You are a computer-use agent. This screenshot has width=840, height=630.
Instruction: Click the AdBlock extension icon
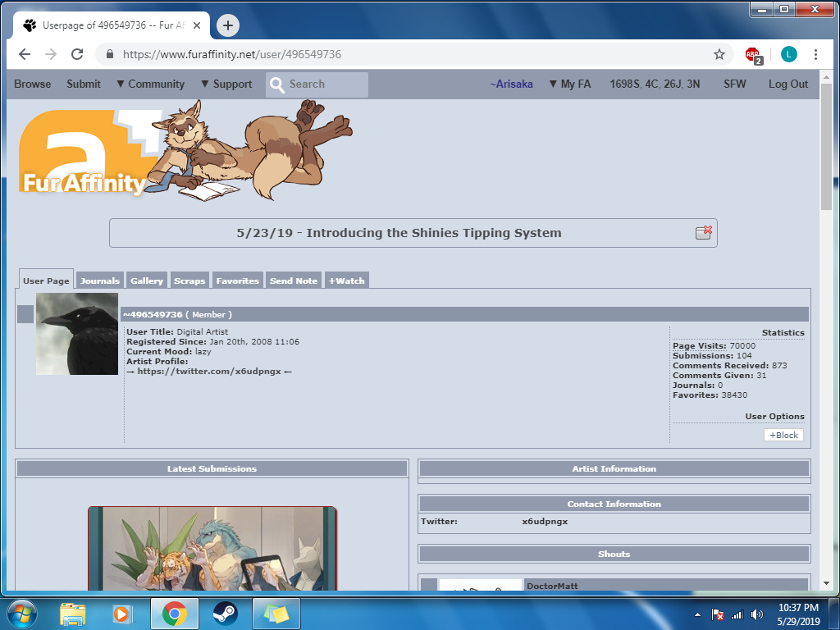[x=752, y=55]
